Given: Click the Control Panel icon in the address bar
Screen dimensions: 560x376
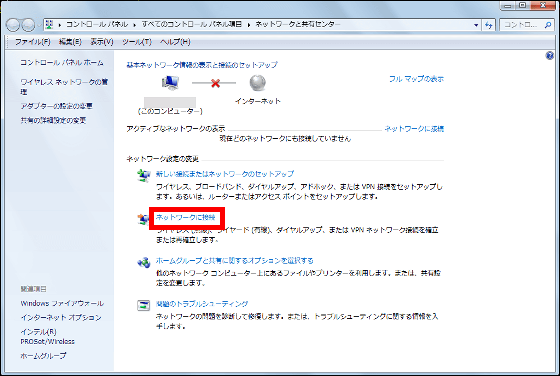Looking at the screenshot, I should [x=50, y=24].
